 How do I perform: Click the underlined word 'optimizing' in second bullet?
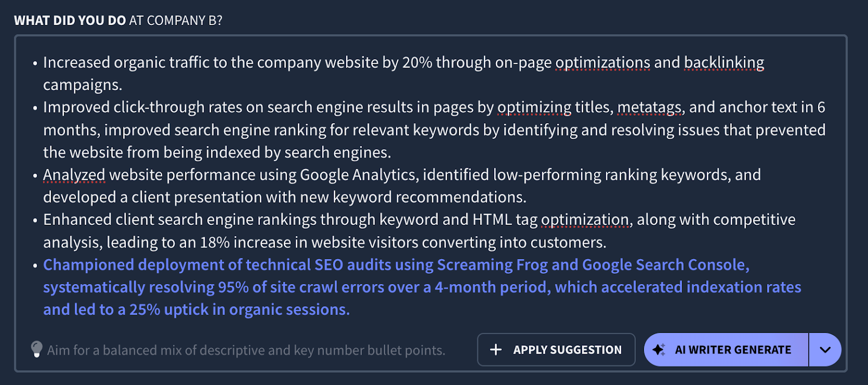pos(534,107)
